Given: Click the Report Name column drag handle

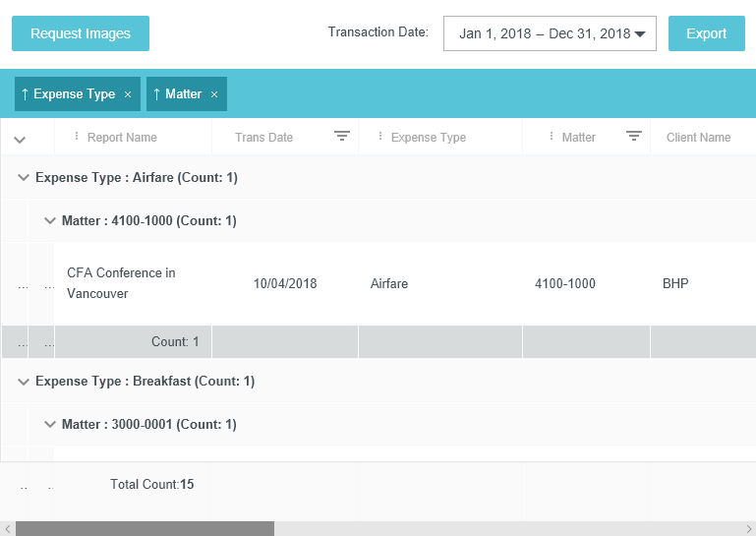Looking at the screenshot, I should [x=77, y=137].
